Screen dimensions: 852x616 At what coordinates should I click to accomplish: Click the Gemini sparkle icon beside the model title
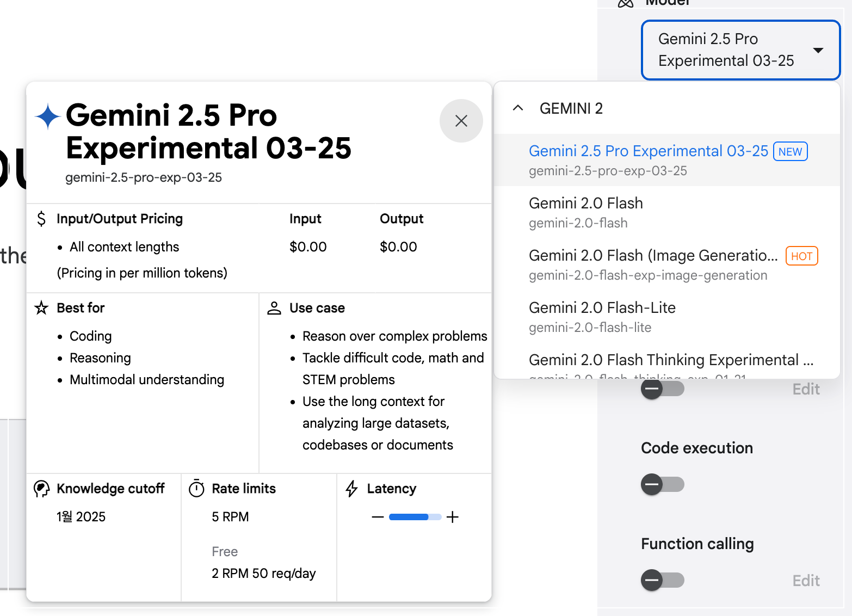47,116
